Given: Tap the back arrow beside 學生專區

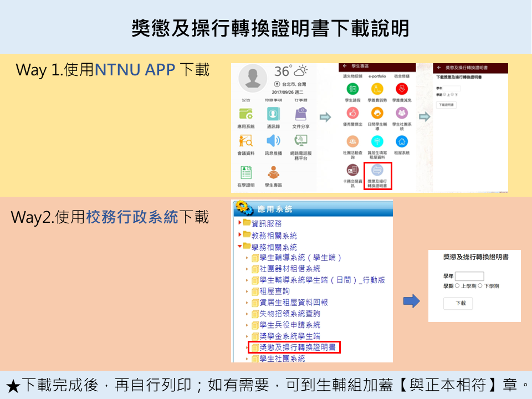Looking at the screenshot, I should (345, 66).
